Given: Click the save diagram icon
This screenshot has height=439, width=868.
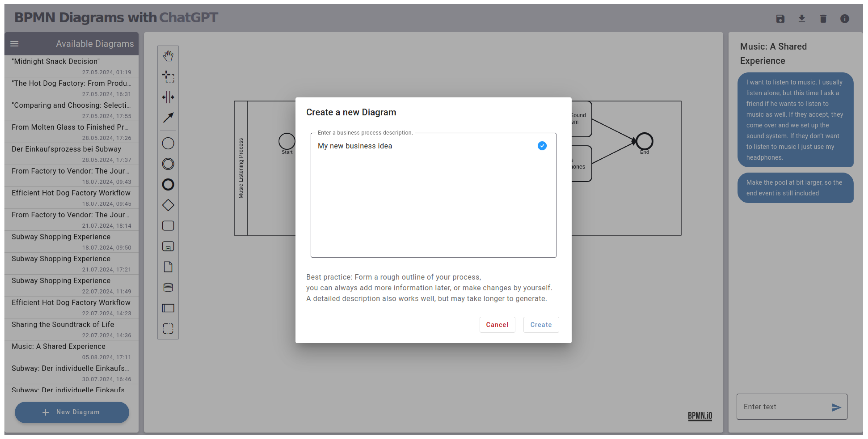Looking at the screenshot, I should [x=780, y=19].
